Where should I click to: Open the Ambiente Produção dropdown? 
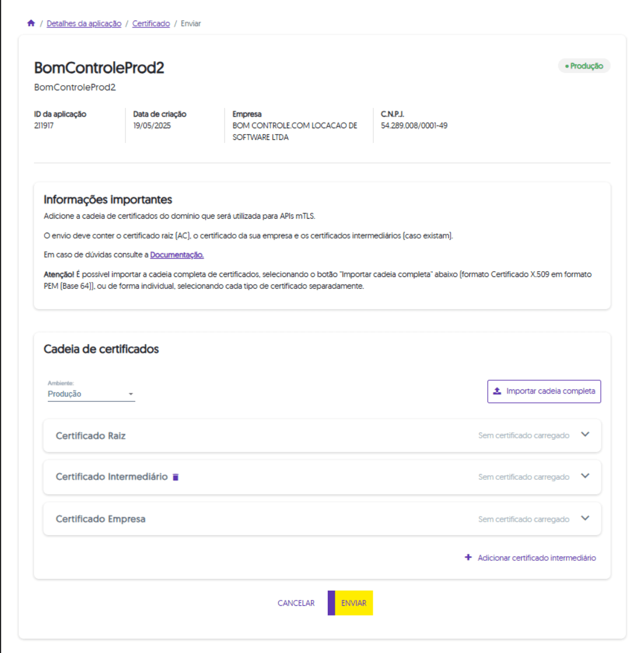click(91, 394)
